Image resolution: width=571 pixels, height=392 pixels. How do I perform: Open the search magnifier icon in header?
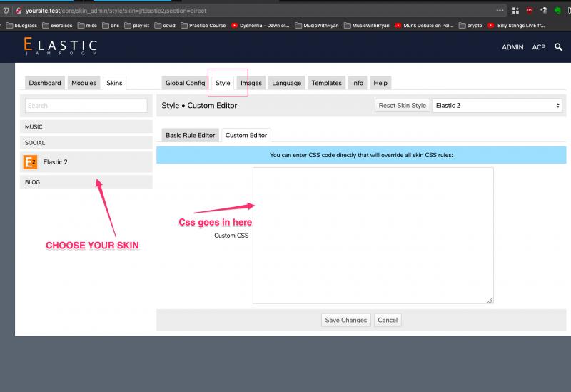coord(558,47)
